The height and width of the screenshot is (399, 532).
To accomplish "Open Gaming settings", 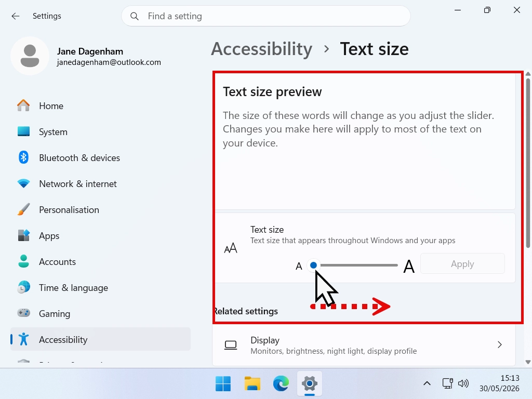I will coord(100,313).
